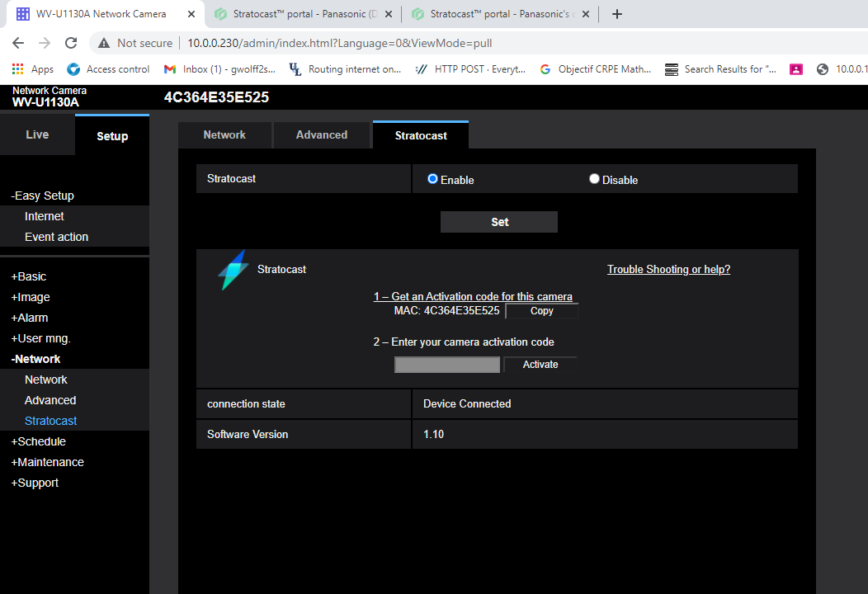The image size is (868, 594).
Task: Select the Disable radio button for Stratocast
Action: (x=594, y=179)
